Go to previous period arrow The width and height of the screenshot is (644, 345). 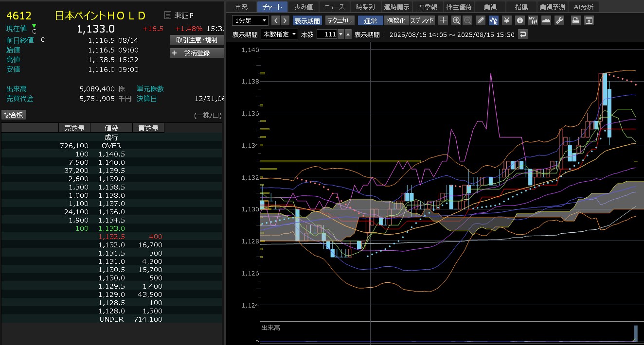coord(276,20)
